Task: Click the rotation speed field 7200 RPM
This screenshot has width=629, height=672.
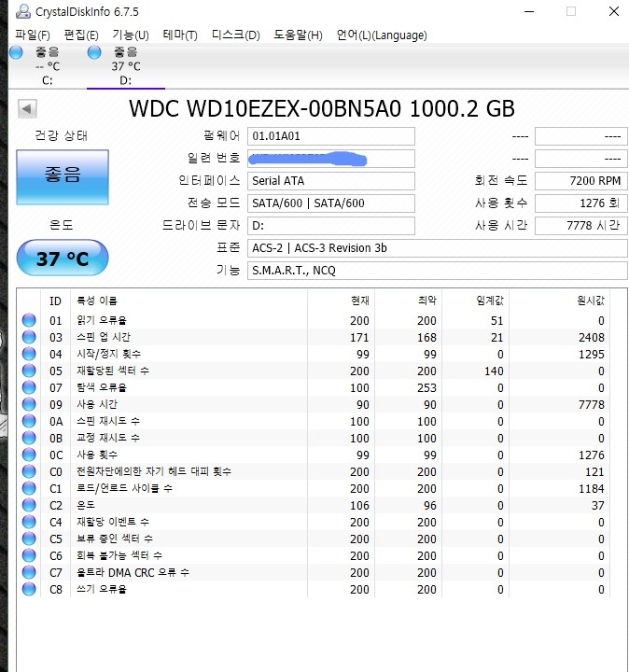Action: pos(581,181)
